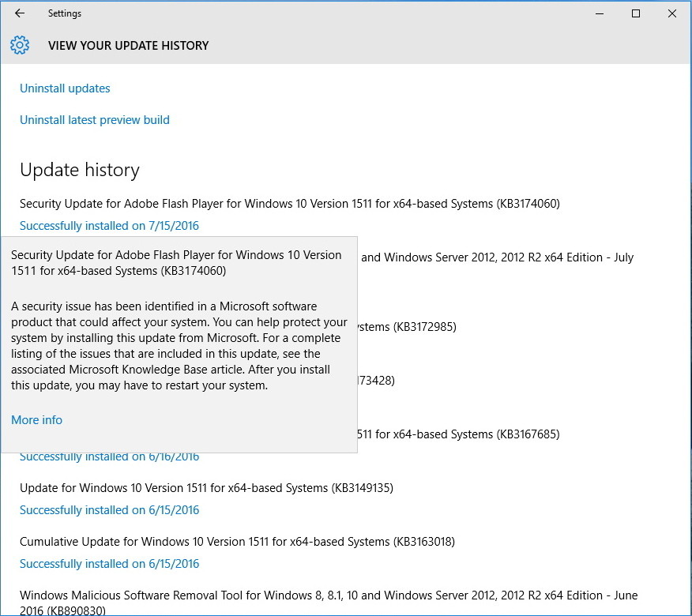Click install status link under KB3163018
Screen dimensions: 692x616
109,564
